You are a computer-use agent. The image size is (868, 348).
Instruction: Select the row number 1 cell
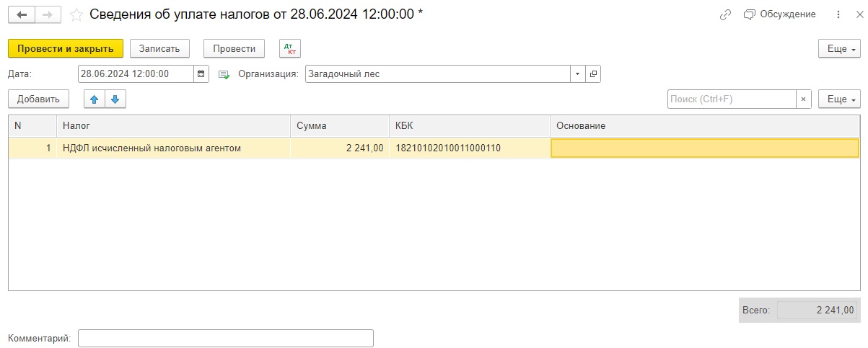[x=32, y=148]
